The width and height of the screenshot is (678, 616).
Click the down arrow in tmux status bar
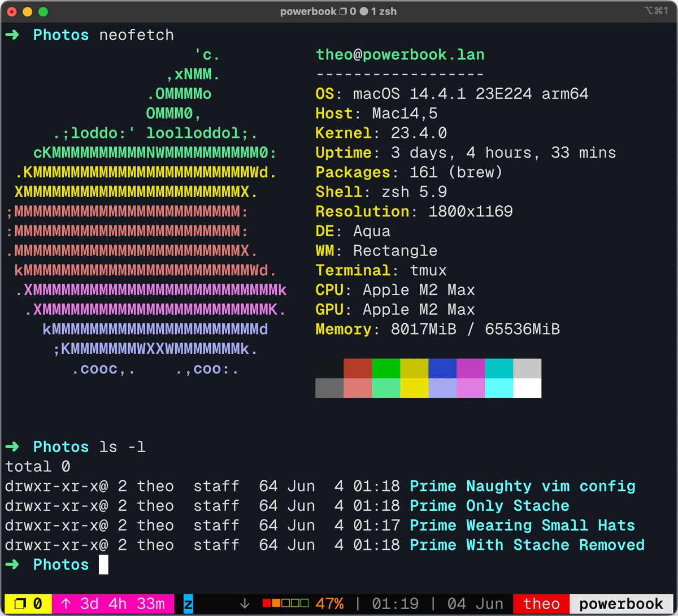(245, 604)
